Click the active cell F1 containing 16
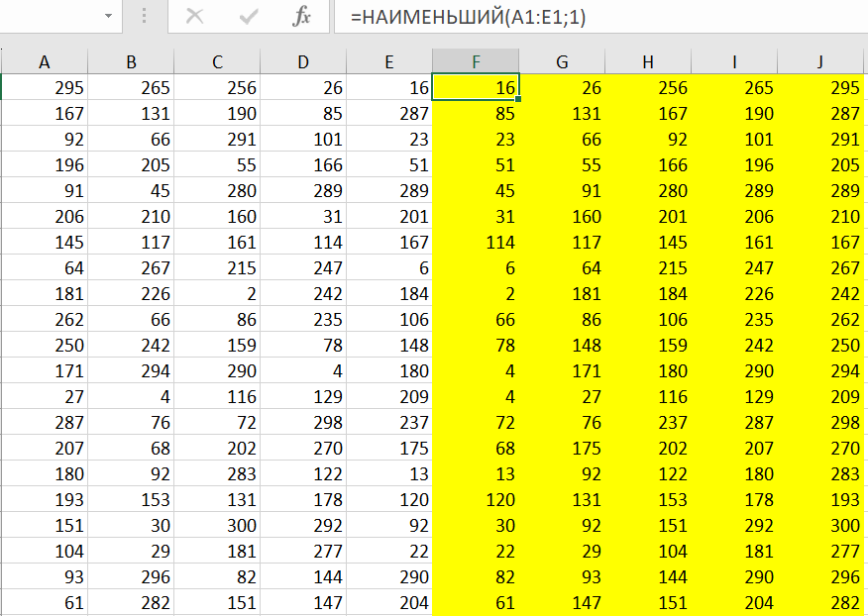Image resolution: width=868 pixels, height=616 pixels. (476, 88)
